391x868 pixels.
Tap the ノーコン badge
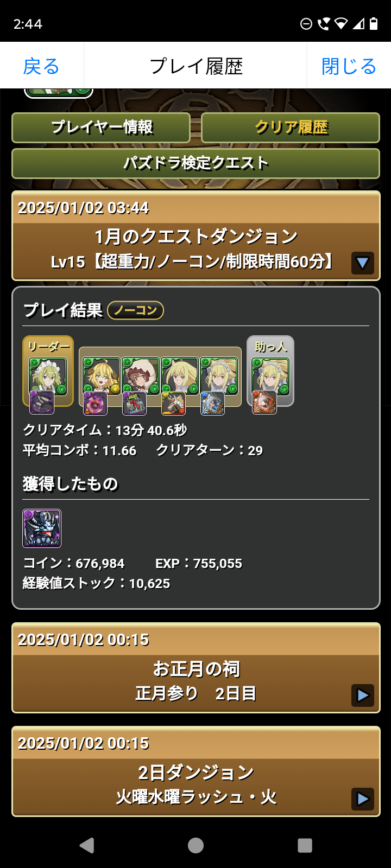click(135, 310)
